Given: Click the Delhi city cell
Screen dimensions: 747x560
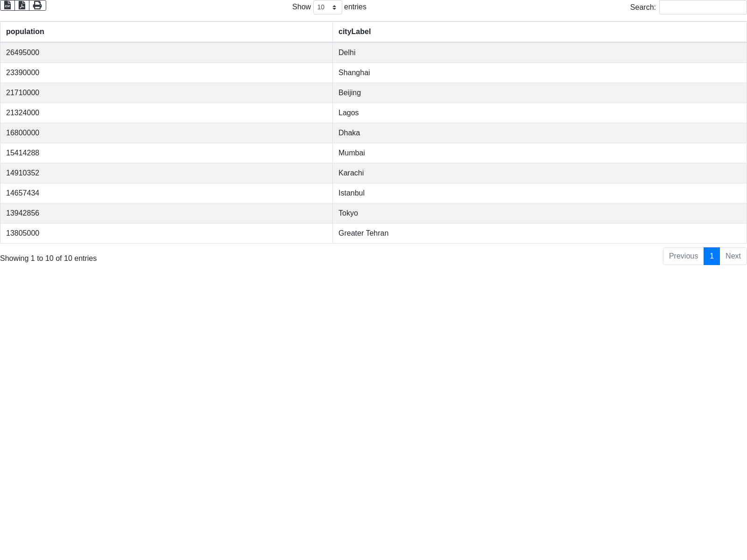Looking at the screenshot, I should point(347,53).
